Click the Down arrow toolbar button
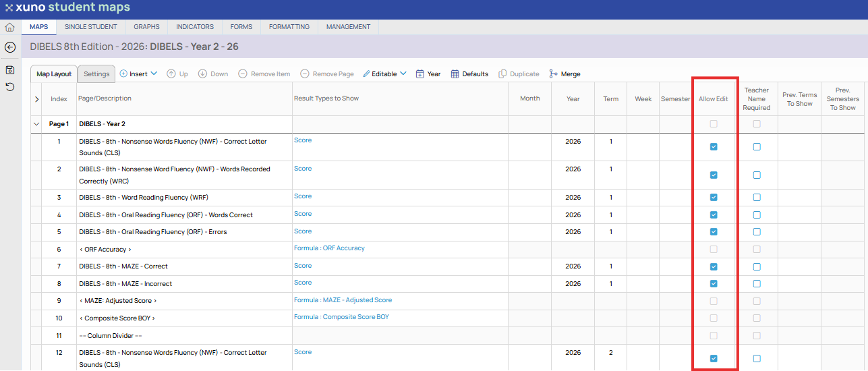Viewport: 868px width, 371px height. (213, 74)
